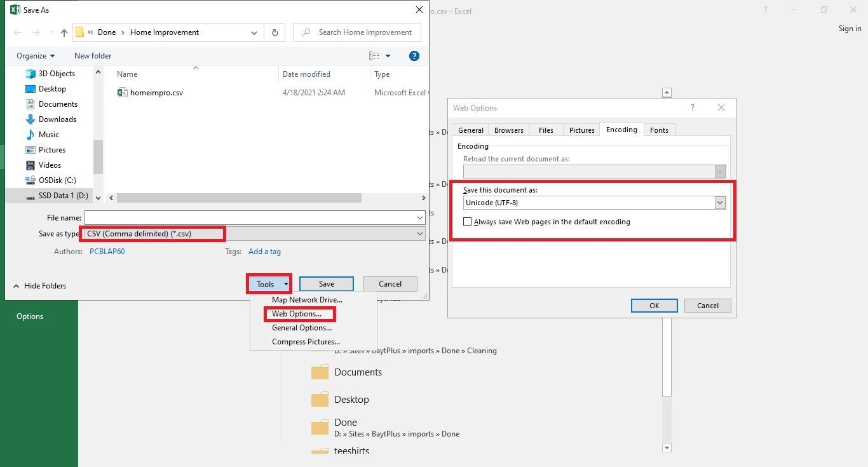The height and width of the screenshot is (467, 868).
Task: Choose Web Options menu item
Action: 297,314
